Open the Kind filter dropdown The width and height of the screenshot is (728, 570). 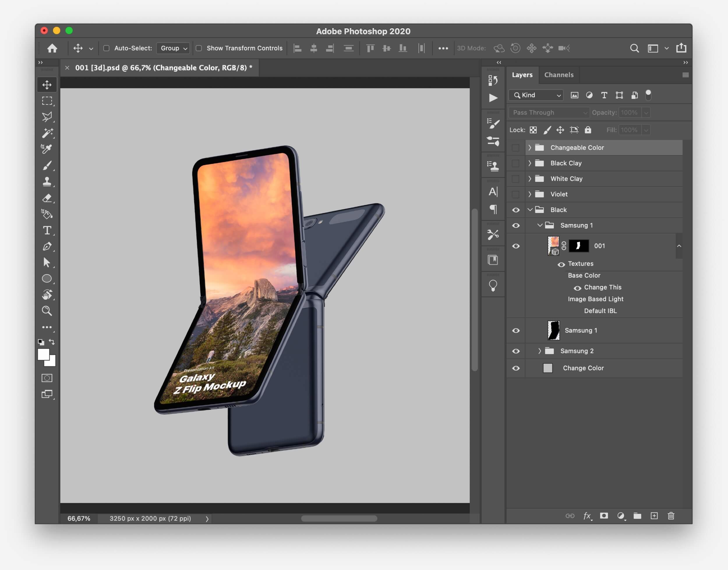tap(536, 95)
